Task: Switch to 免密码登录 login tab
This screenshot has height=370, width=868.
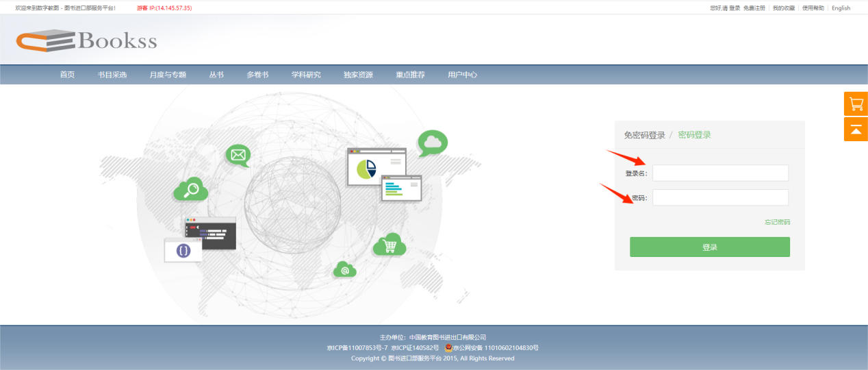Action: 644,135
